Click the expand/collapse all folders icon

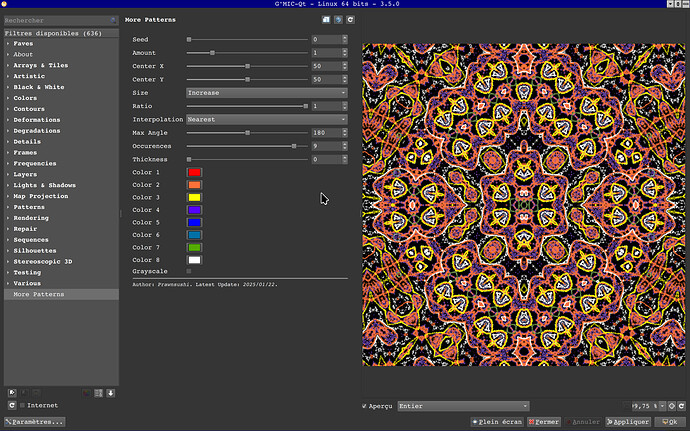click(98, 393)
